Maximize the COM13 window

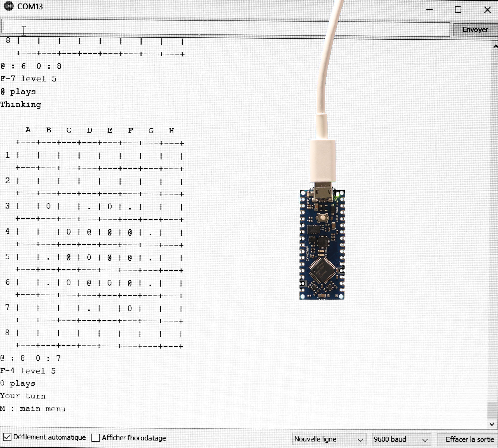(458, 10)
